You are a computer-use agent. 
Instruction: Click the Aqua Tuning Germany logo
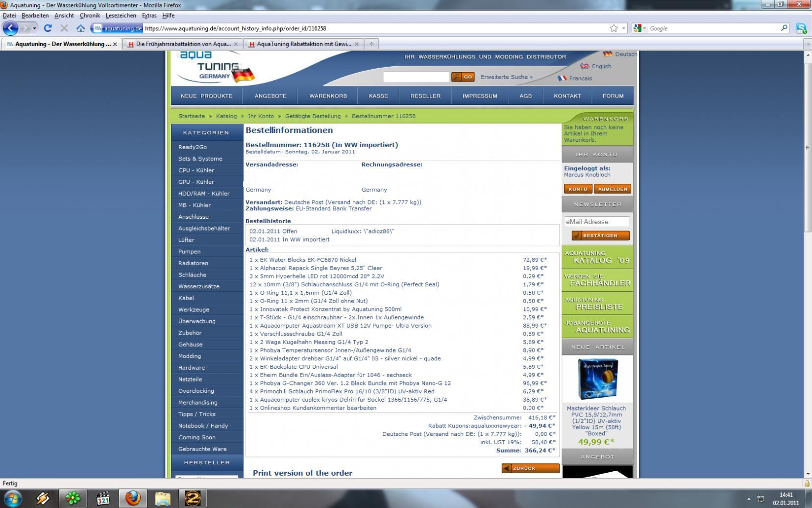[216, 67]
